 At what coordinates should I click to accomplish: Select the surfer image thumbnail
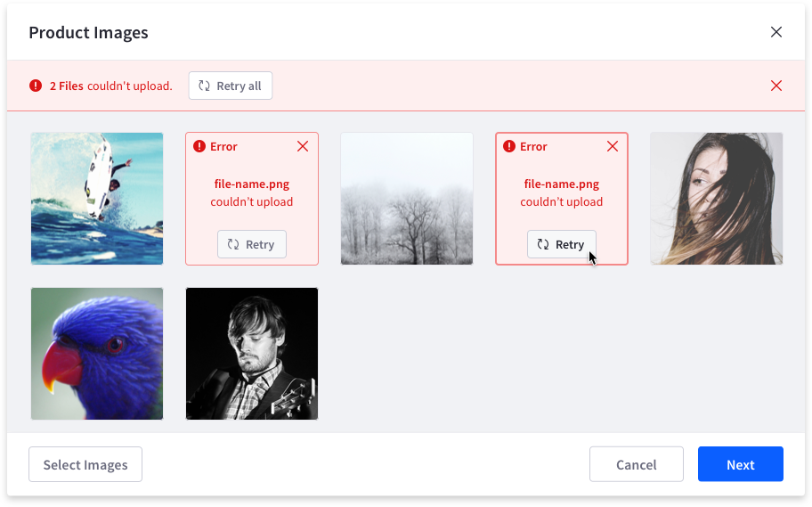(x=97, y=199)
